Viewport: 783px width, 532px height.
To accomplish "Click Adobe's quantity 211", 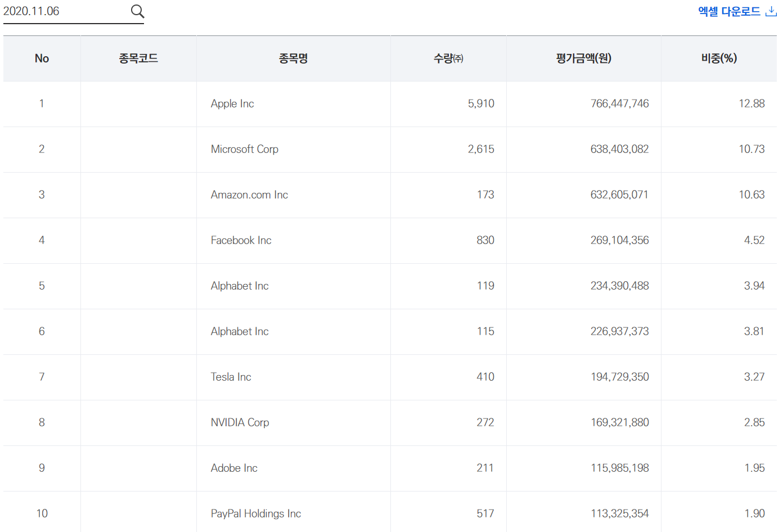I will 485,468.
